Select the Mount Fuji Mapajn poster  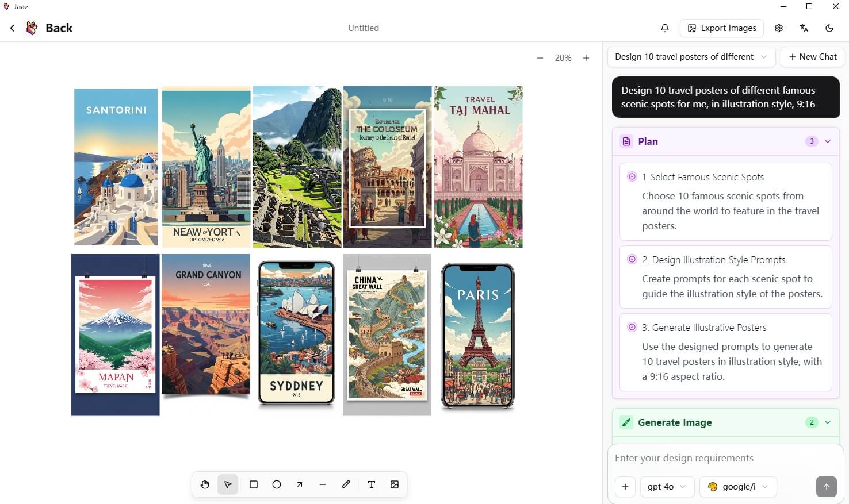116,334
